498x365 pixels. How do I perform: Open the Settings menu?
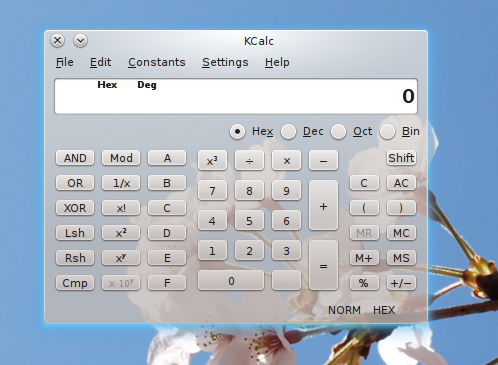(225, 62)
